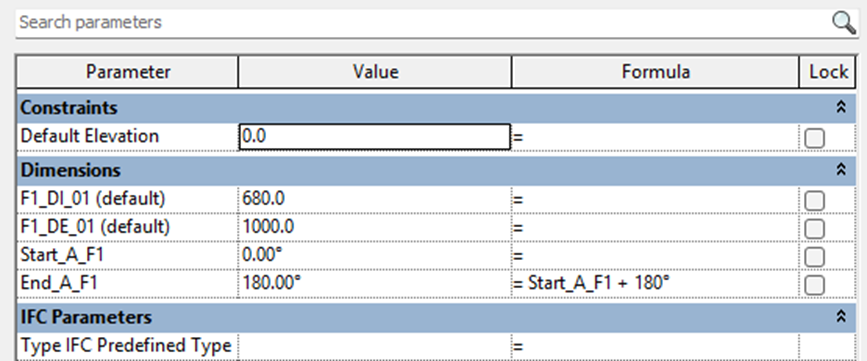Select the Default Elevation parameter name

point(90,136)
